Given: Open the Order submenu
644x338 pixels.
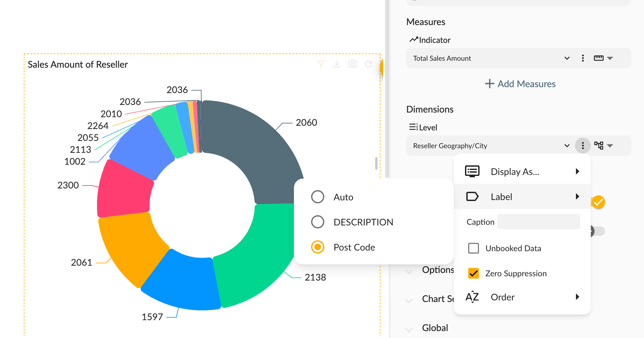Looking at the screenshot, I should (x=522, y=297).
